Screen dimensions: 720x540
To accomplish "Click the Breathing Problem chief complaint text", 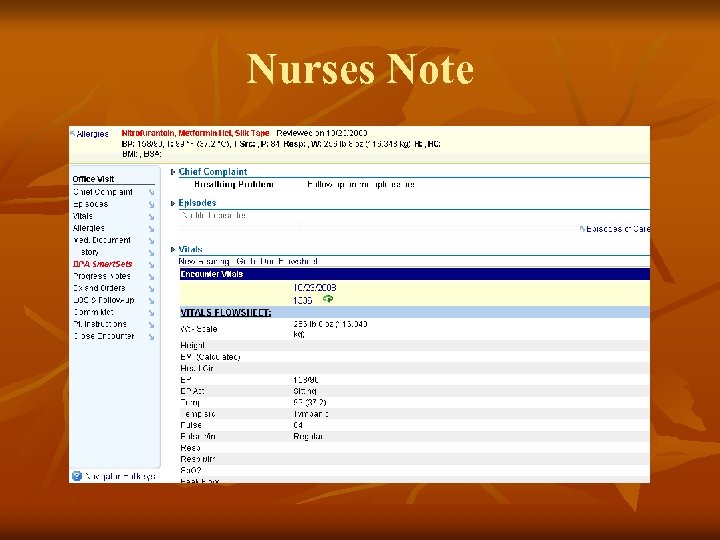I will pyautogui.click(x=234, y=185).
